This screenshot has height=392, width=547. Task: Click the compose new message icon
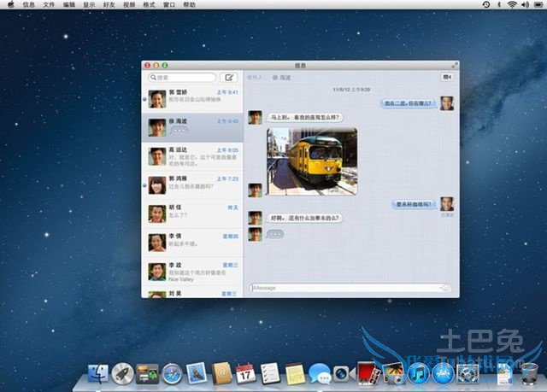(228, 77)
